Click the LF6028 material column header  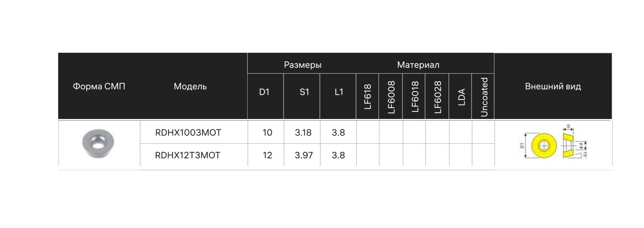(438, 97)
